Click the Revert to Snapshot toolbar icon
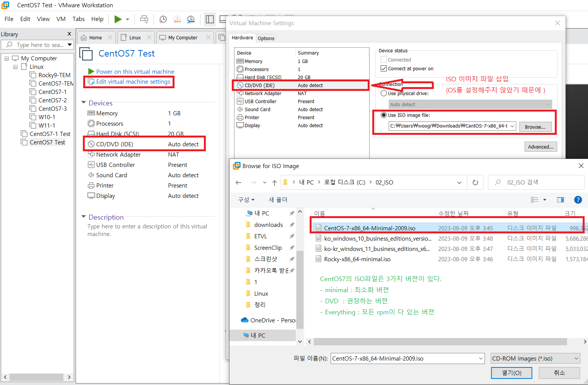Viewport: 588px width, 385px height. (177, 19)
